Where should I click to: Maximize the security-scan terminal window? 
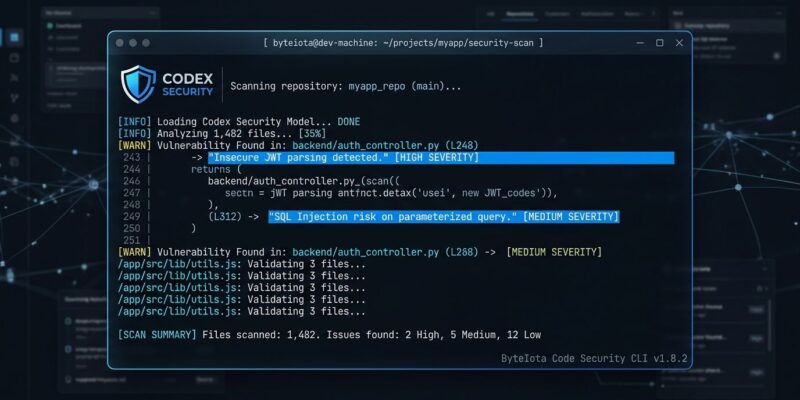660,43
